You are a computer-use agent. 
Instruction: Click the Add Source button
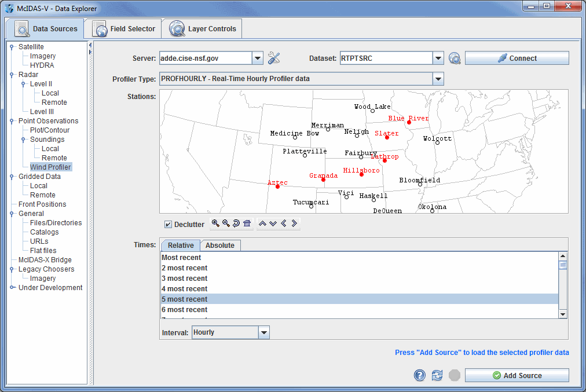tap(517, 375)
